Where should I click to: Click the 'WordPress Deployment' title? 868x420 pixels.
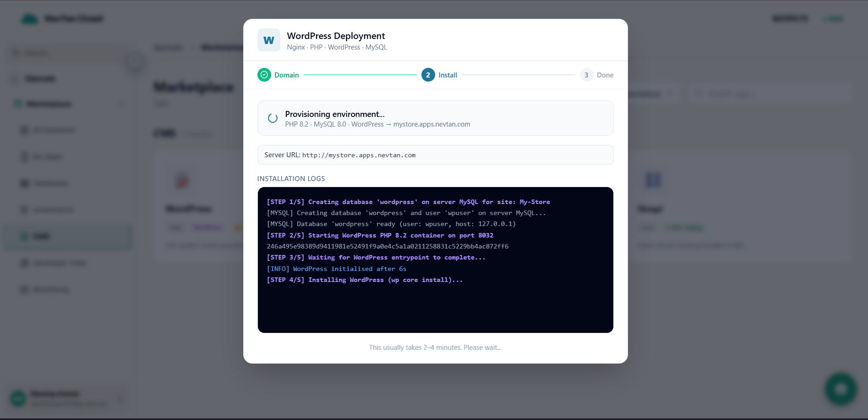336,36
